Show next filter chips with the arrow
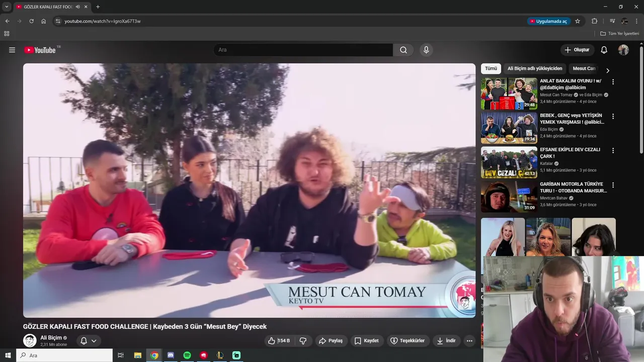This screenshot has width=644, height=362. point(608,70)
